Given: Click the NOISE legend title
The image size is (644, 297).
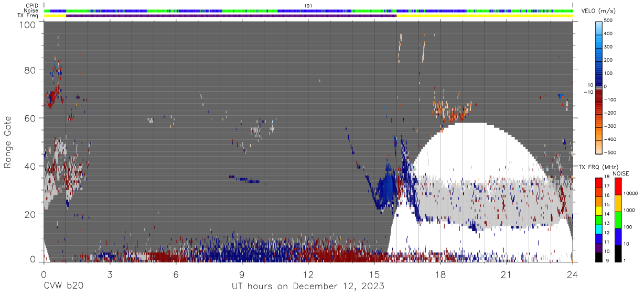Looking at the screenshot, I should [620, 173].
